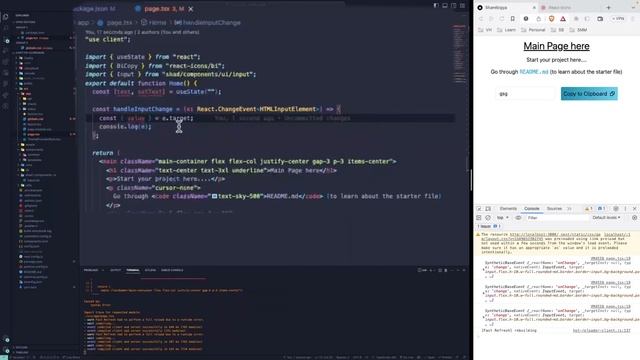Click the text input on the web page
The image size is (640, 360).
click(525, 94)
